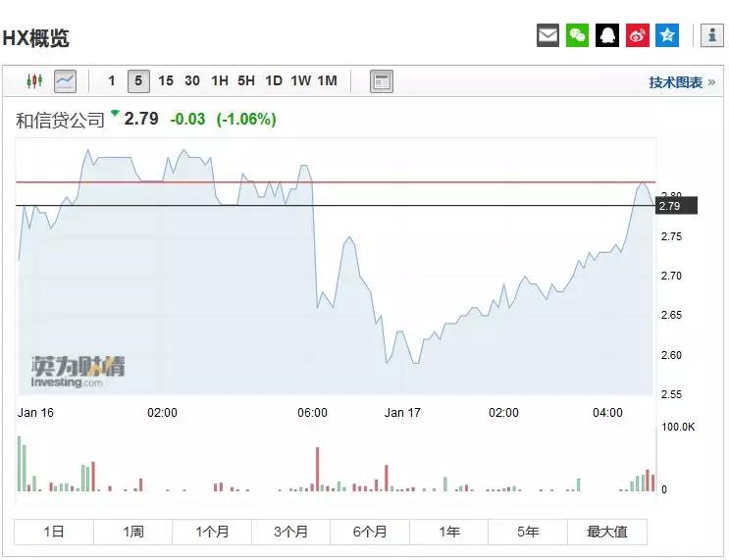Share to Weibo
729x560 pixels.
pyautogui.click(x=638, y=36)
